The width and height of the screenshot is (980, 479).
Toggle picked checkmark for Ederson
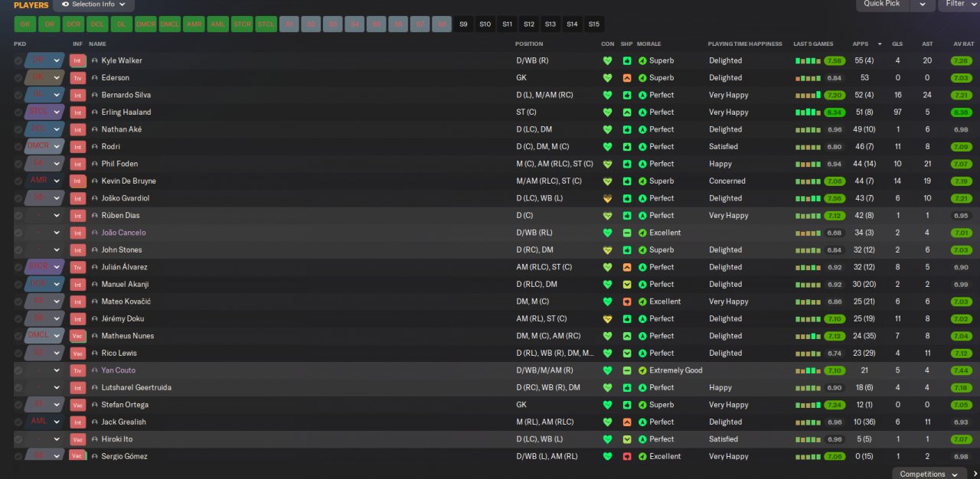[x=18, y=78]
